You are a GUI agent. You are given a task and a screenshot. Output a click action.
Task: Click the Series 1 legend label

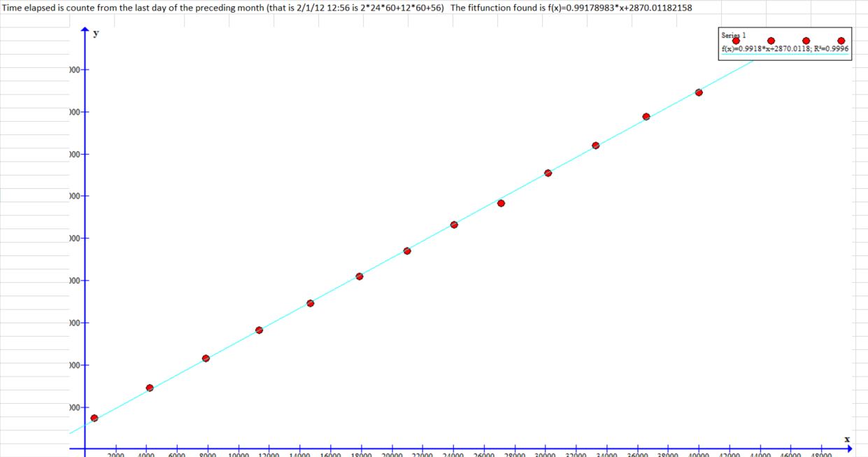[734, 35]
